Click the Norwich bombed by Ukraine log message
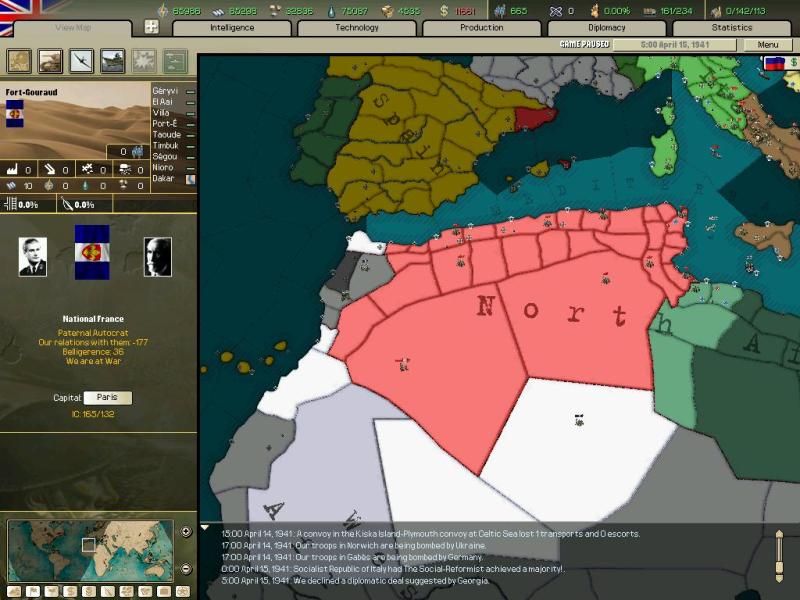This screenshot has width=800, height=600. coord(354,545)
